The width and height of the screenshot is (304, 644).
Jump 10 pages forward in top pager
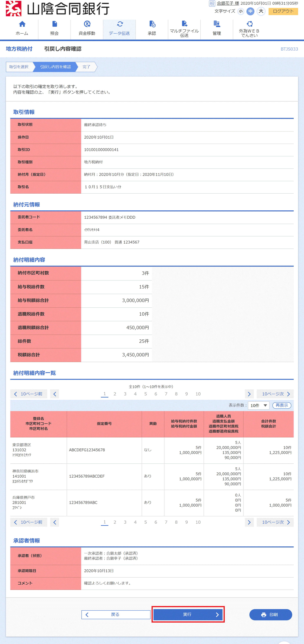click(x=275, y=394)
